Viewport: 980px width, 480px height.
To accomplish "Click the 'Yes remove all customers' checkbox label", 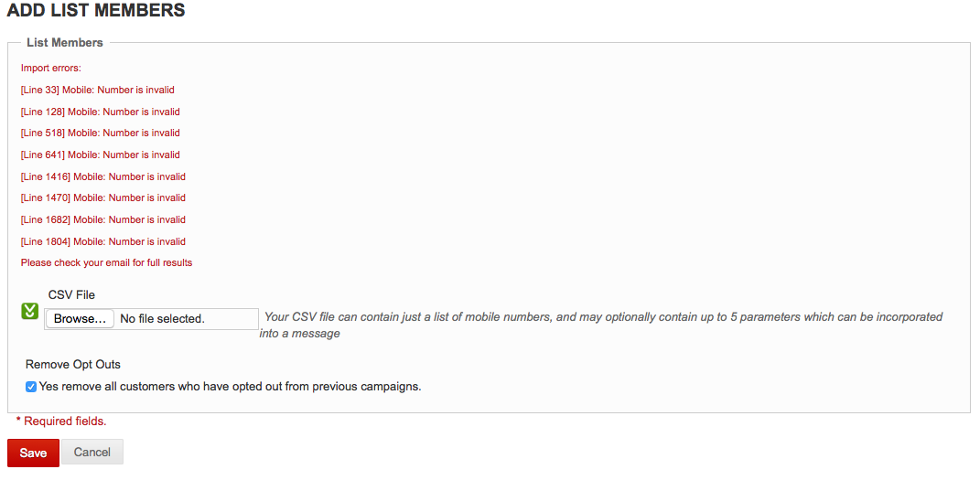I will click(x=230, y=387).
